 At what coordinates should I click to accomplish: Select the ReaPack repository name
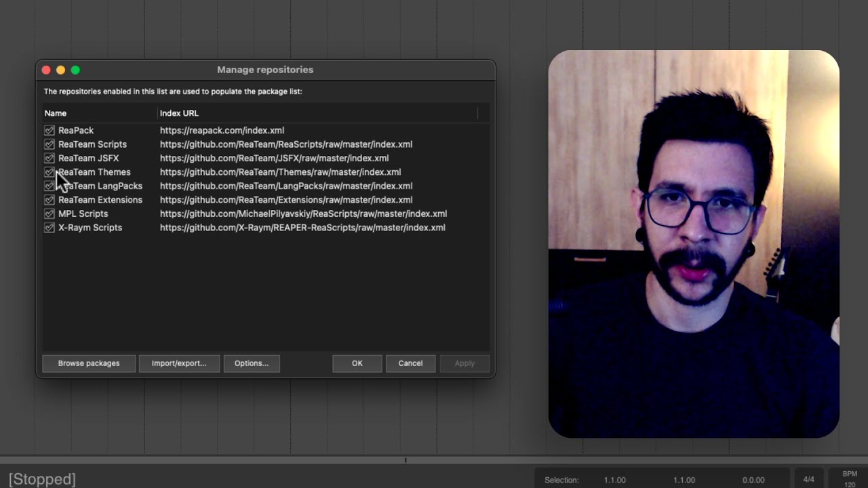(76, 130)
